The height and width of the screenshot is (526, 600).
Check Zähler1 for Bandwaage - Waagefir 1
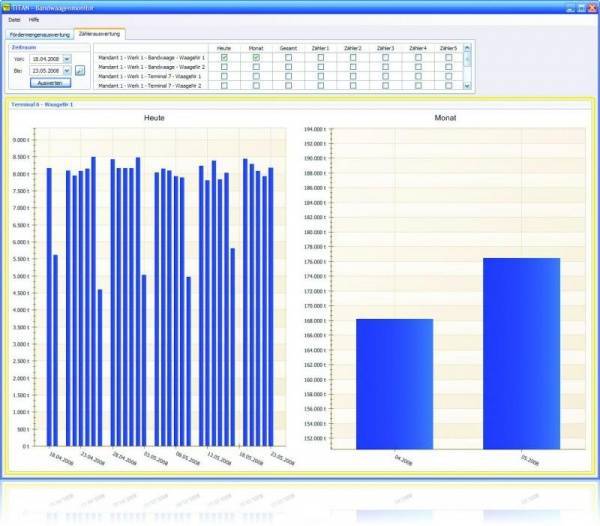click(321, 58)
